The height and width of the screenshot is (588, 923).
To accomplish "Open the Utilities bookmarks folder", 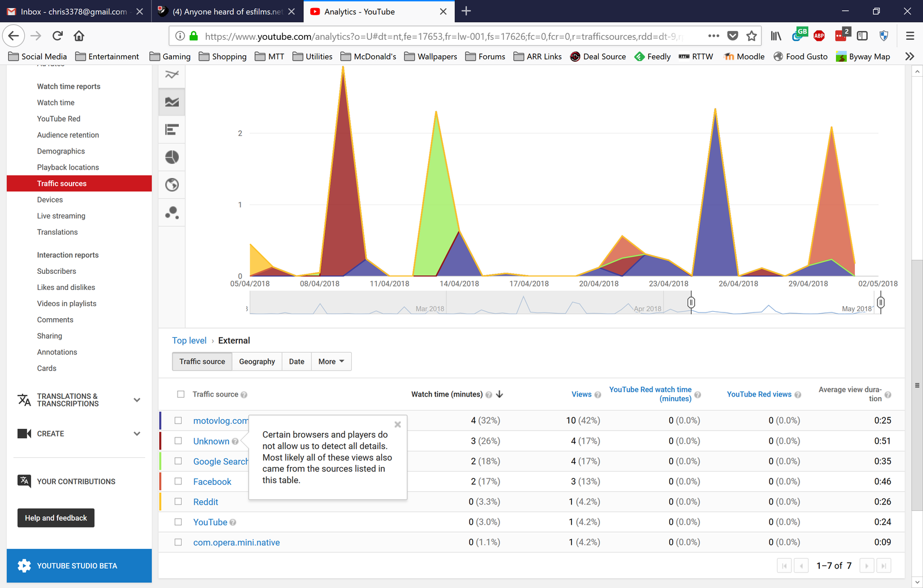I will pyautogui.click(x=312, y=56).
